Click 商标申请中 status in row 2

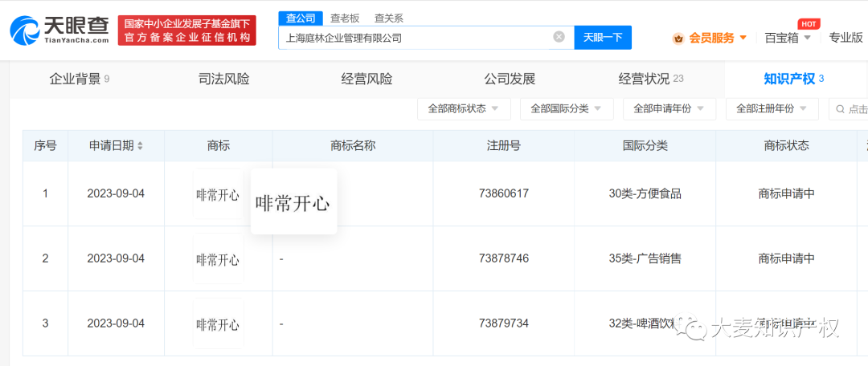[x=787, y=258]
